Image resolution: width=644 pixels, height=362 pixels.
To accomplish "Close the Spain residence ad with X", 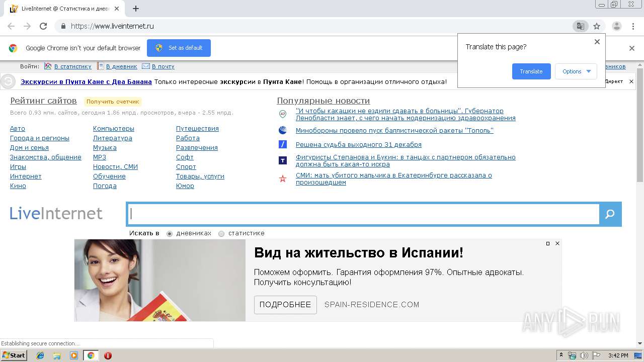I will (x=557, y=243).
